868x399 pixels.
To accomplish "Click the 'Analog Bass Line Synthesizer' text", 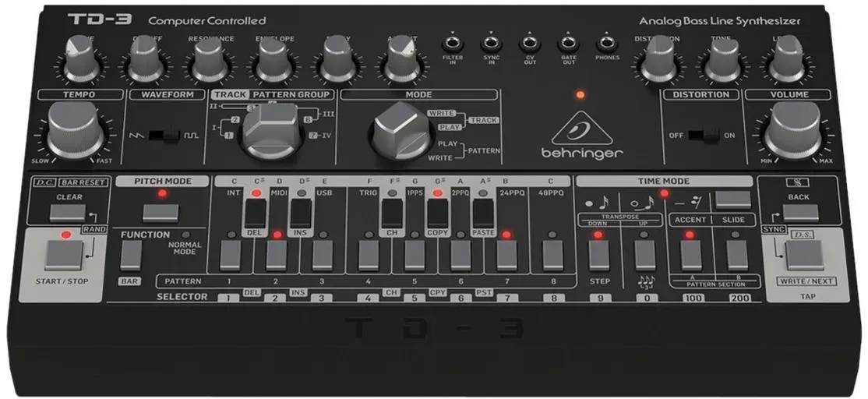I will pyautogui.click(x=720, y=22).
